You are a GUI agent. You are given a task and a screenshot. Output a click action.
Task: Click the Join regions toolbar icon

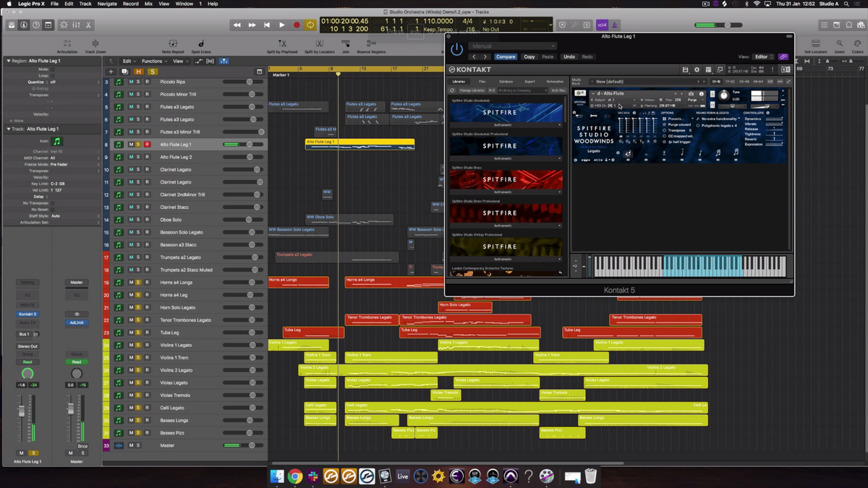pos(346,45)
